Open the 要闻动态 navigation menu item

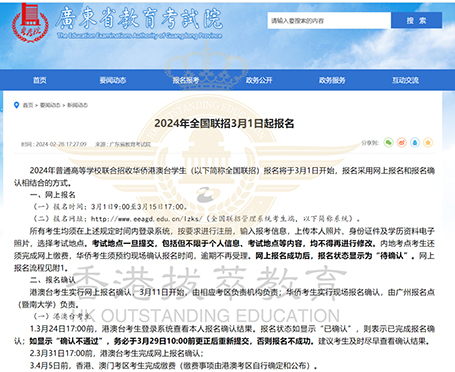[x=113, y=80]
